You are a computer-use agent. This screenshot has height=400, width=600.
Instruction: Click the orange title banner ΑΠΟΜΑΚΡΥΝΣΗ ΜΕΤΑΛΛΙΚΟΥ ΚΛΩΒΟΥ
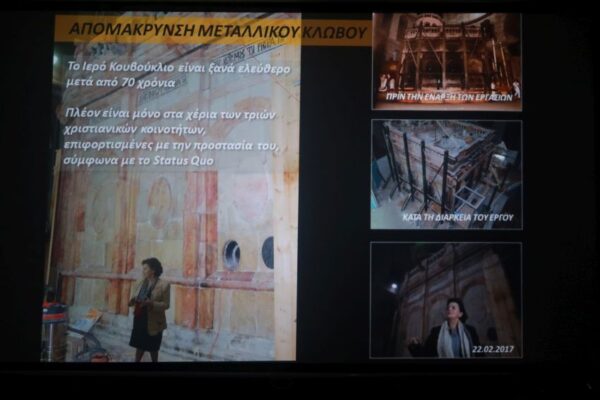pos(212,29)
